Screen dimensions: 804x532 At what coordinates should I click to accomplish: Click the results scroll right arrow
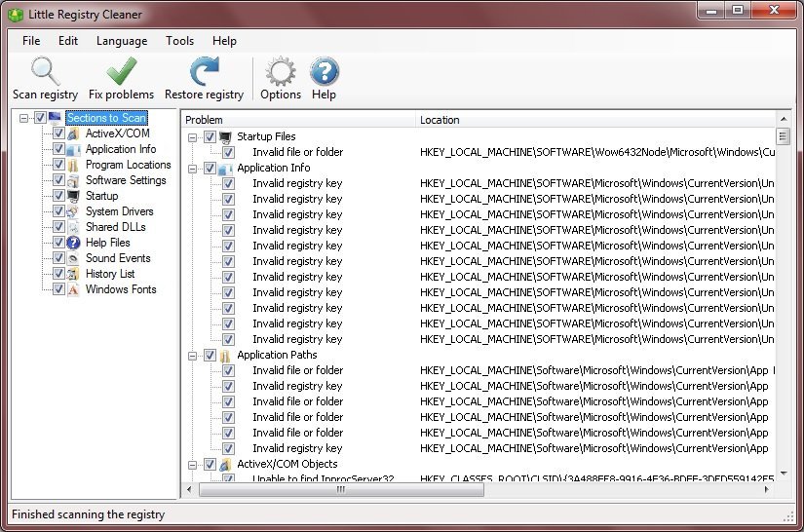coord(767,489)
